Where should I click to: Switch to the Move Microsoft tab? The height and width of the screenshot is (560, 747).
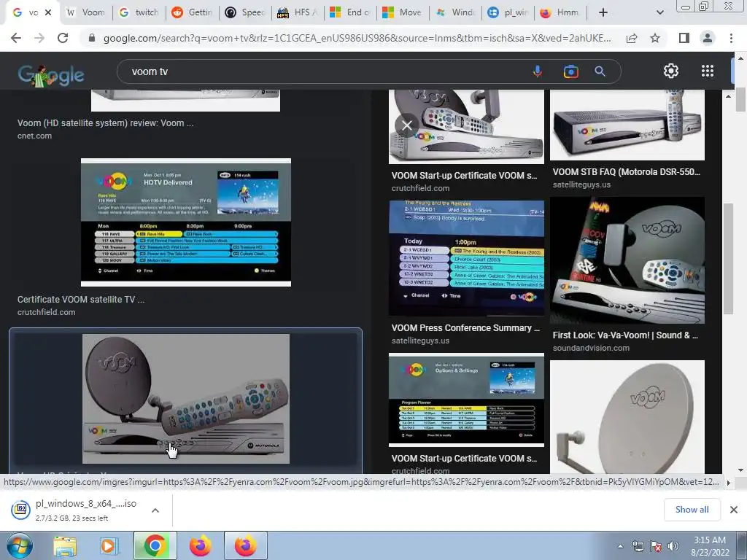coord(403,12)
